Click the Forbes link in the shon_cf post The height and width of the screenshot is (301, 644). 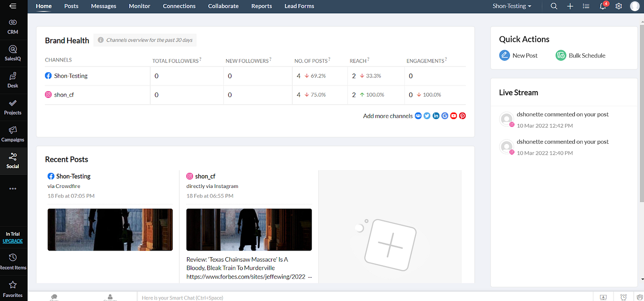pyautogui.click(x=246, y=277)
